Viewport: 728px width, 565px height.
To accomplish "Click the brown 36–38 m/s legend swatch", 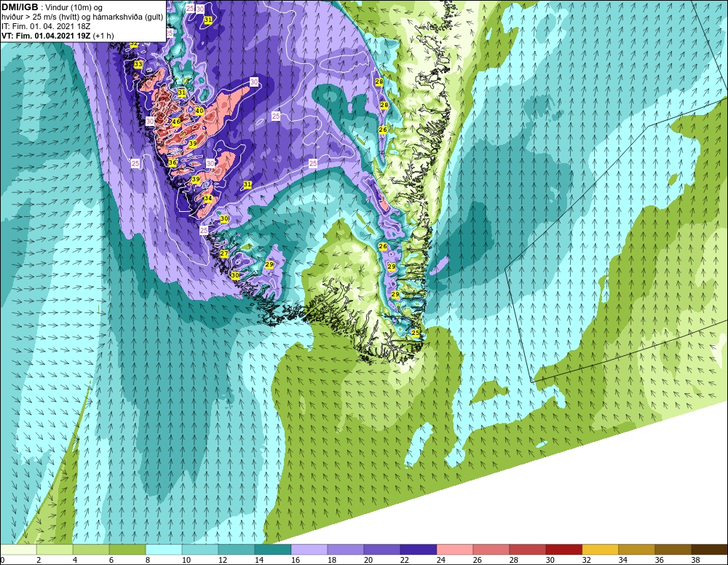I will tap(673, 550).
